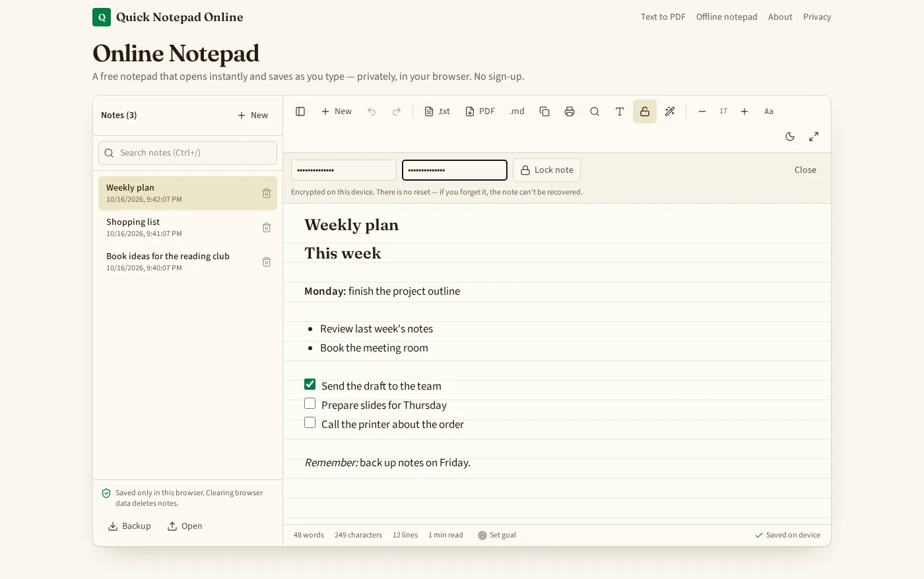Focus the Search notes field
Screen dimensions: 924x579
coord(187,153)
